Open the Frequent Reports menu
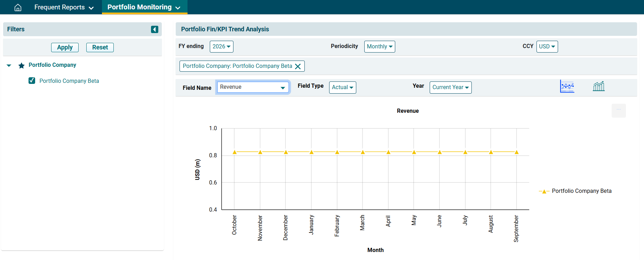 (64, 7)
